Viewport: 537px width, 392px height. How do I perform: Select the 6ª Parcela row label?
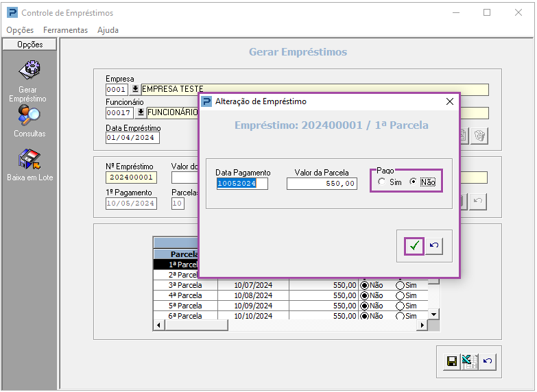[x=185, y=316]
